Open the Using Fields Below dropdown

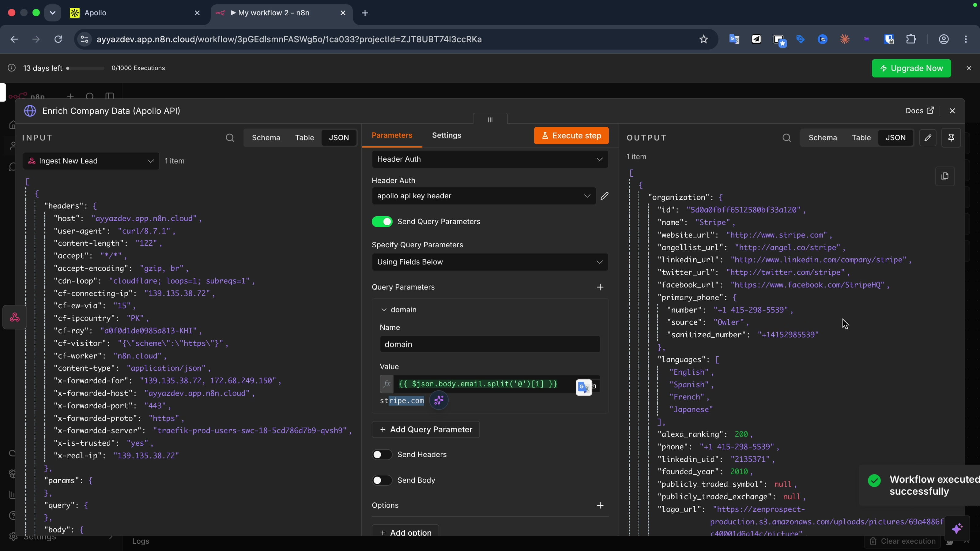click(x=490, y=262)
